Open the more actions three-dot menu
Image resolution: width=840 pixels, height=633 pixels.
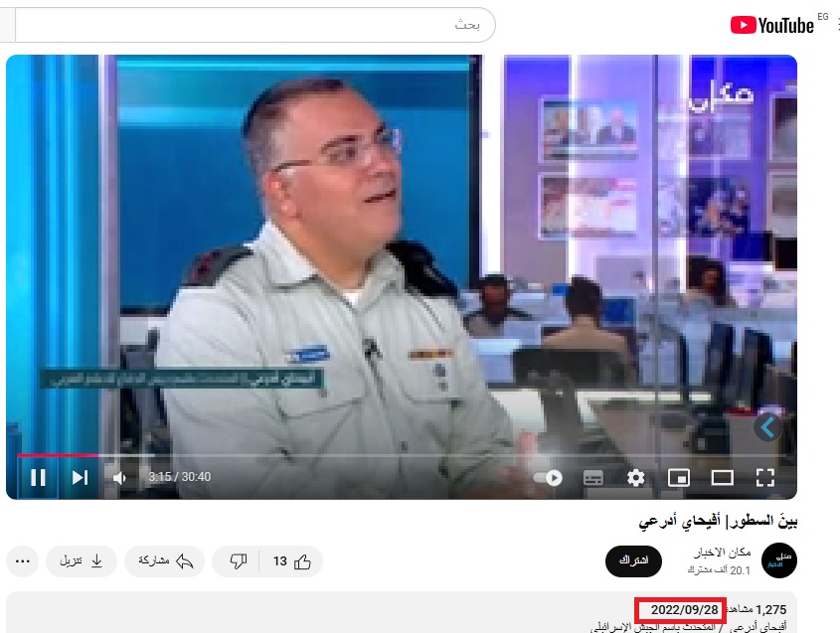pyautogui.click(x=22, y=561)
